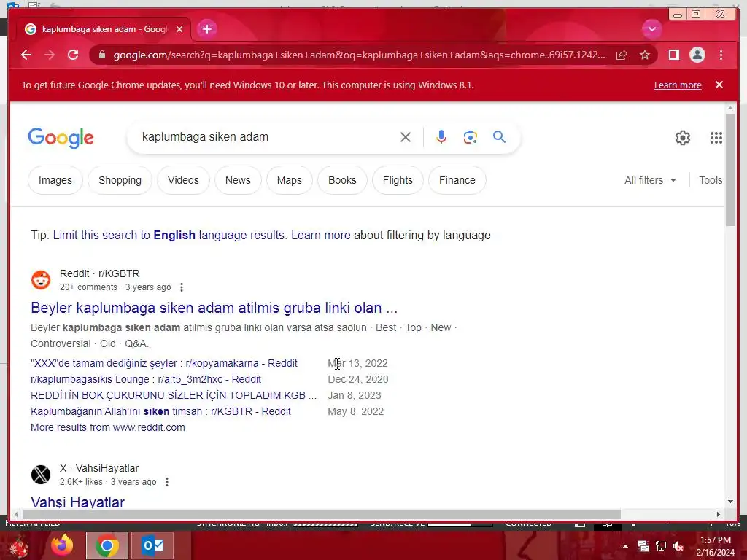Viewport: 747px width, 560px height.
Task: Select Chrome in the taskbar
Action: (x=107, y=545)
